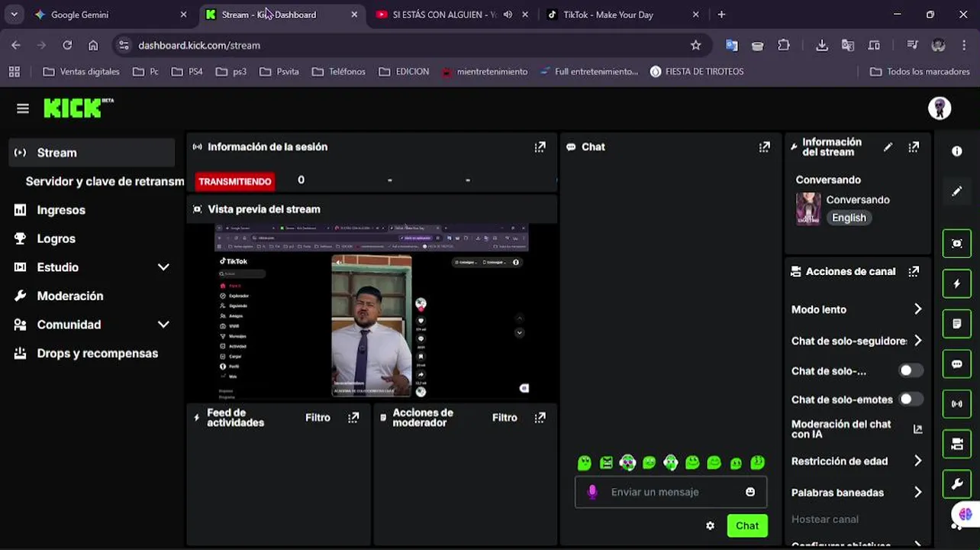Open chat settings gear icon

711,526
